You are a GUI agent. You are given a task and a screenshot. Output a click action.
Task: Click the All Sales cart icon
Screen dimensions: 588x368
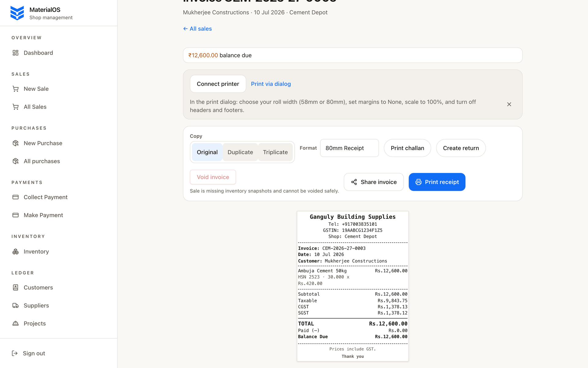pos(16,107)
